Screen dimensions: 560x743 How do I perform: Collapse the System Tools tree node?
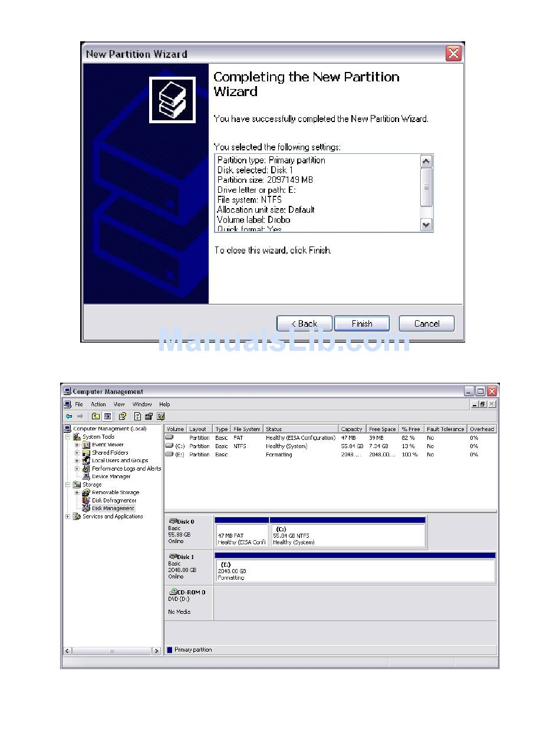tap(68, 437)
